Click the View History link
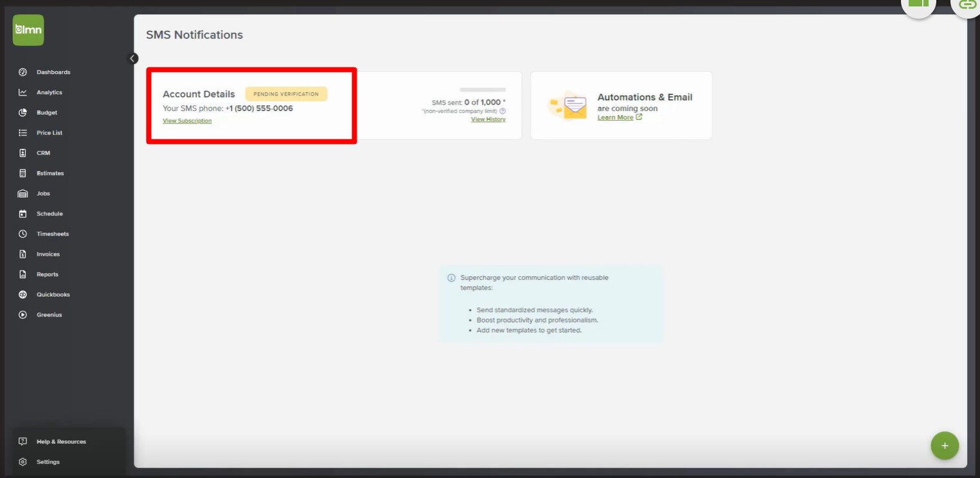This screenshot has width=980, height=478. (488, 119)
